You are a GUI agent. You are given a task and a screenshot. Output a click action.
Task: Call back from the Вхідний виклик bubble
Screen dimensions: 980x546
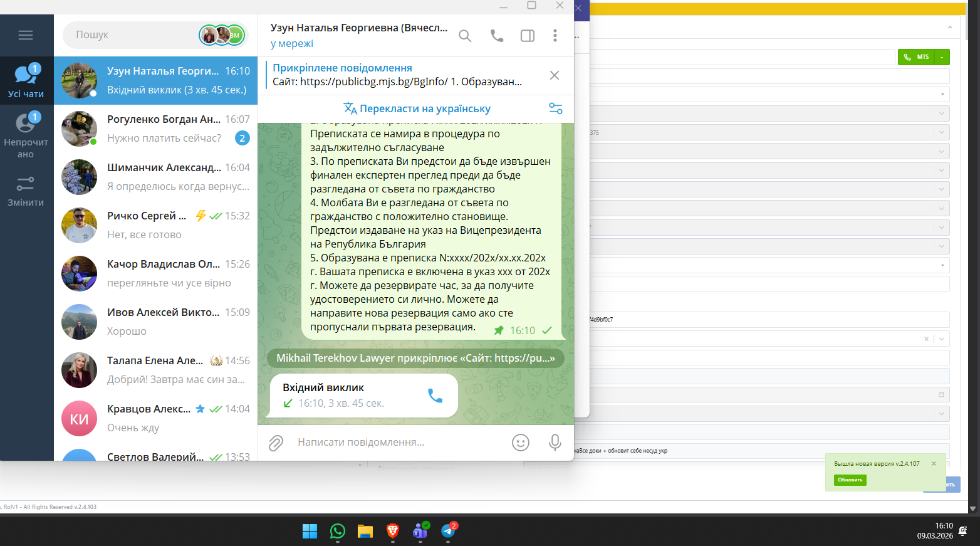pyautogui.click(x=435, y=396)
